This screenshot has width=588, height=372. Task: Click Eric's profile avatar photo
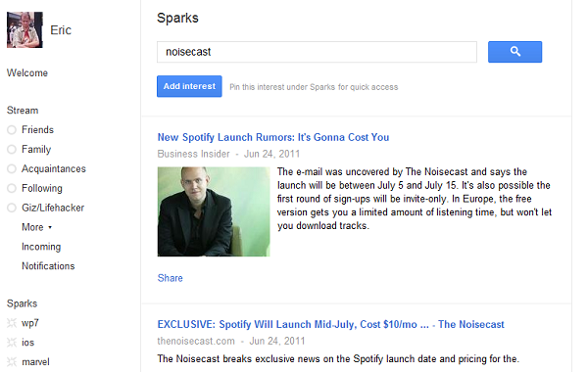pos(24,30)
